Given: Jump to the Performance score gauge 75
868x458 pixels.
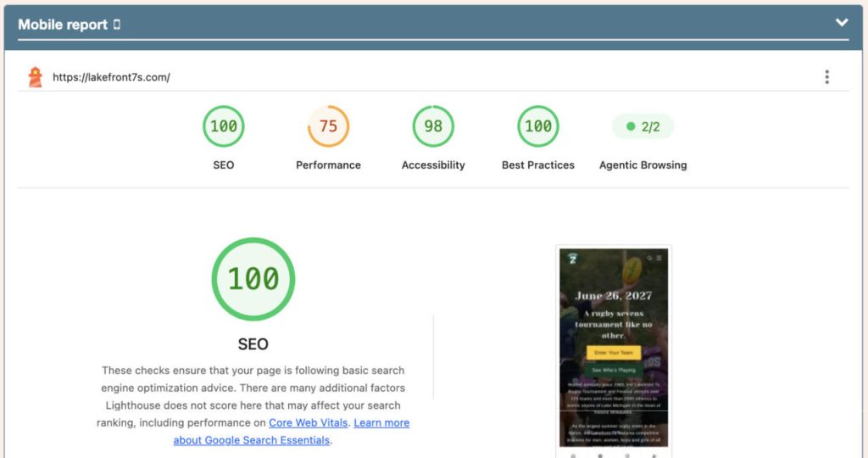Looking at the screenshot, I should [x=328, y=126].
